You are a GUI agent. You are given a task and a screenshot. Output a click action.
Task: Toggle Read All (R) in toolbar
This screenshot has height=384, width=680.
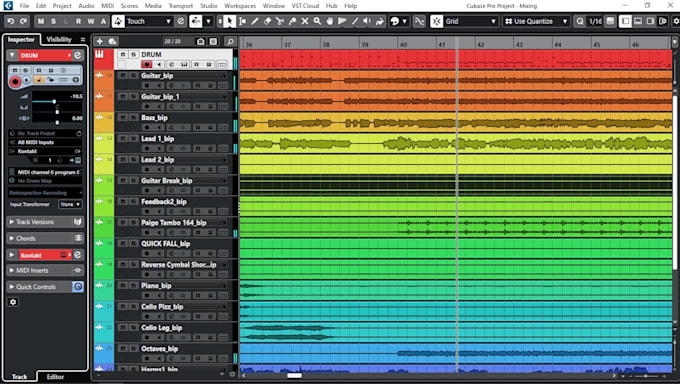[78, 21]
